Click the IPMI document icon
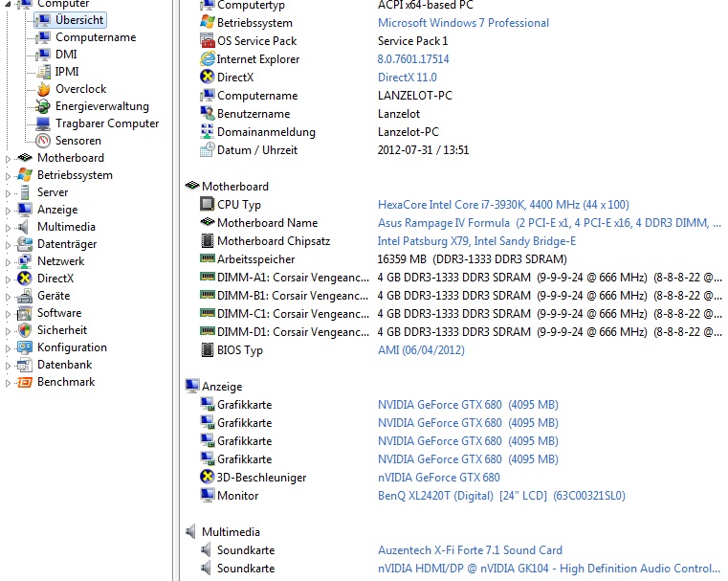Viewport: 728px width, 581px height. pyautogui.click(x=43, y=72)
